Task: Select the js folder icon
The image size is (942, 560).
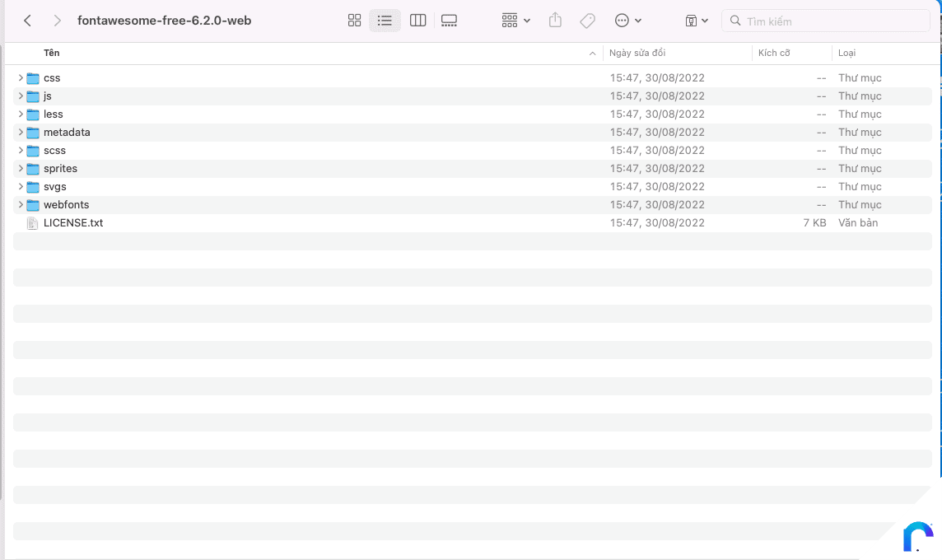Action: click(33, 96)
